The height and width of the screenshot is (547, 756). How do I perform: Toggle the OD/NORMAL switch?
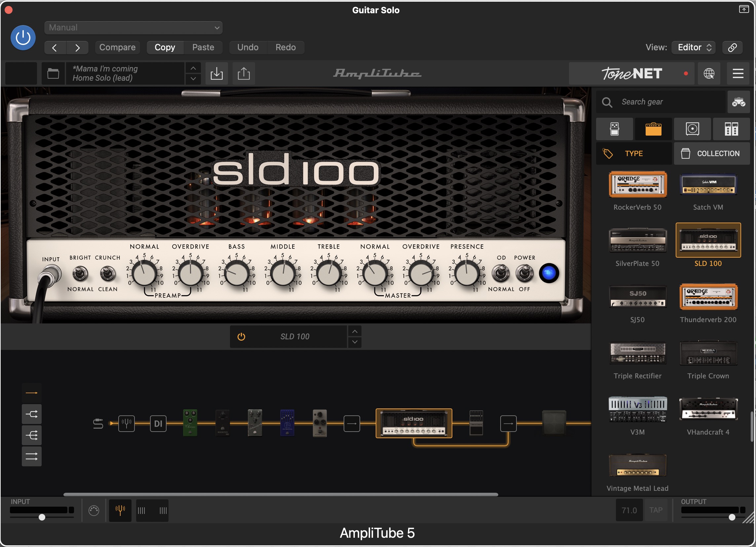(x=501, y=273)
